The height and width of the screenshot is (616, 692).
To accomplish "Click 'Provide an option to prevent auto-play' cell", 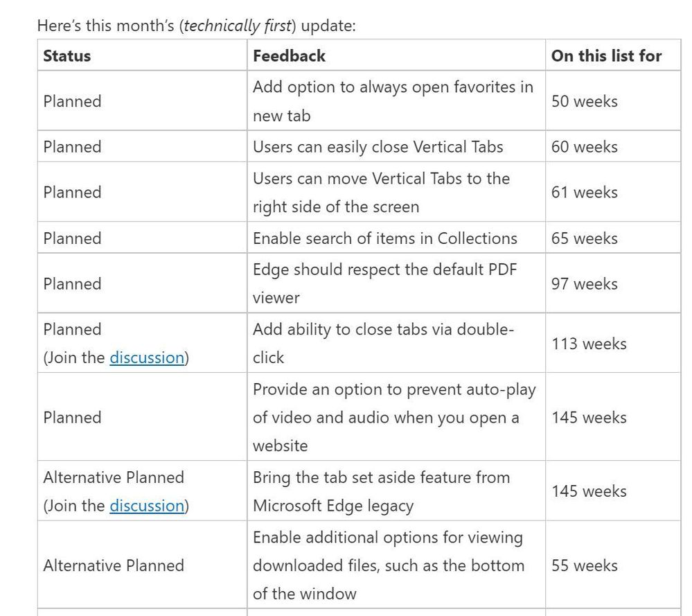I will tap(393, 417).
